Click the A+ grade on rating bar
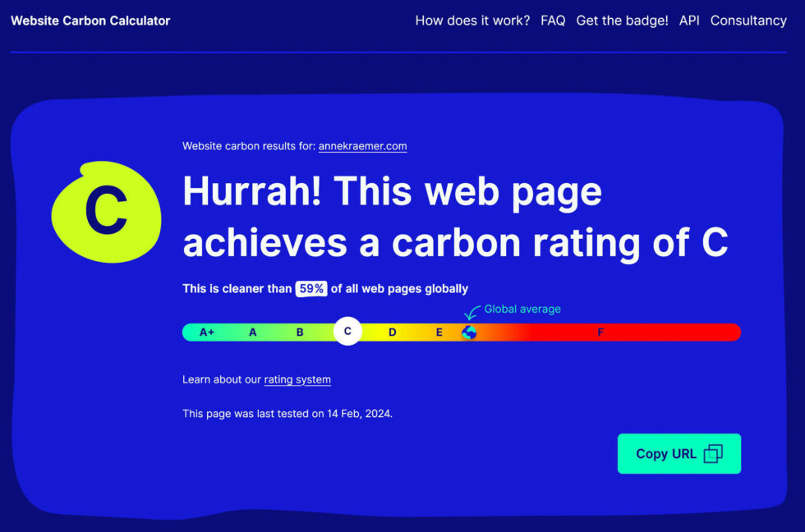This screenshot has height=532, width=805. (207, 332)
